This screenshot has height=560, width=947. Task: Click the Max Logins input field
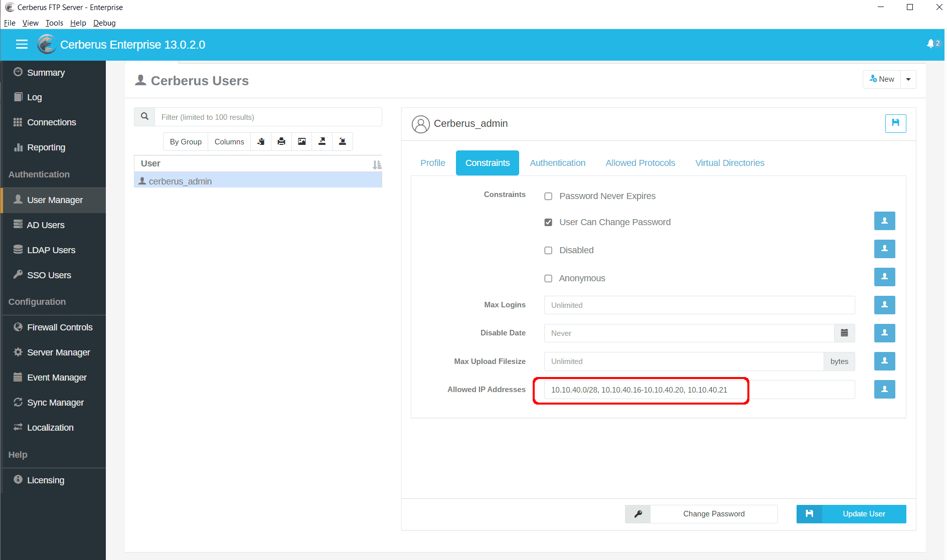coord(699,305)
